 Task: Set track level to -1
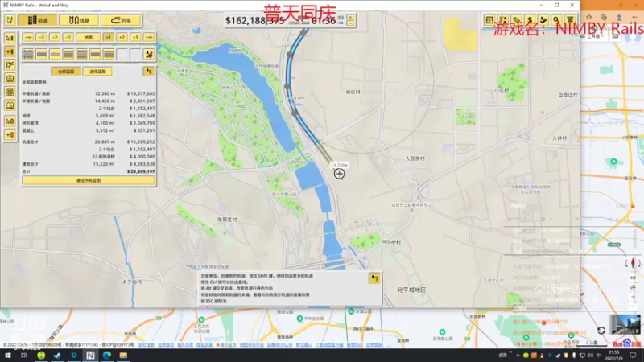68,37
